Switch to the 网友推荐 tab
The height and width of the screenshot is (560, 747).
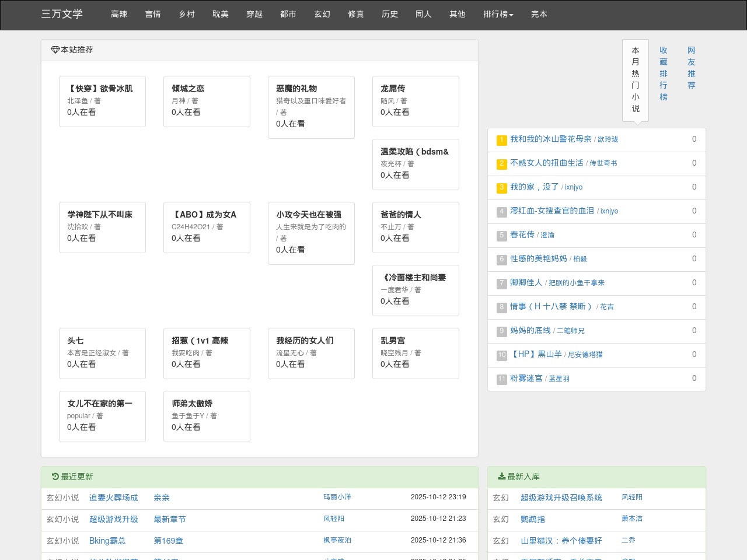692,68
